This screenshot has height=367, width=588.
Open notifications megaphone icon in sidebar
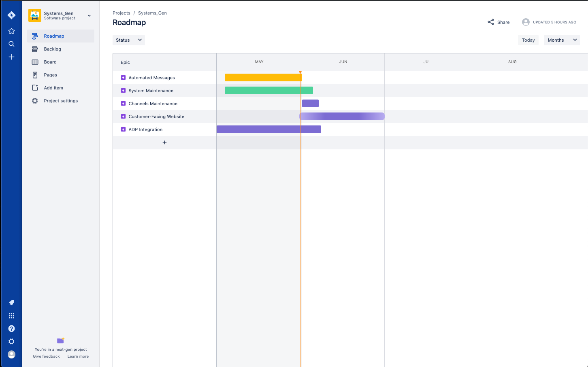click(11, 303)
